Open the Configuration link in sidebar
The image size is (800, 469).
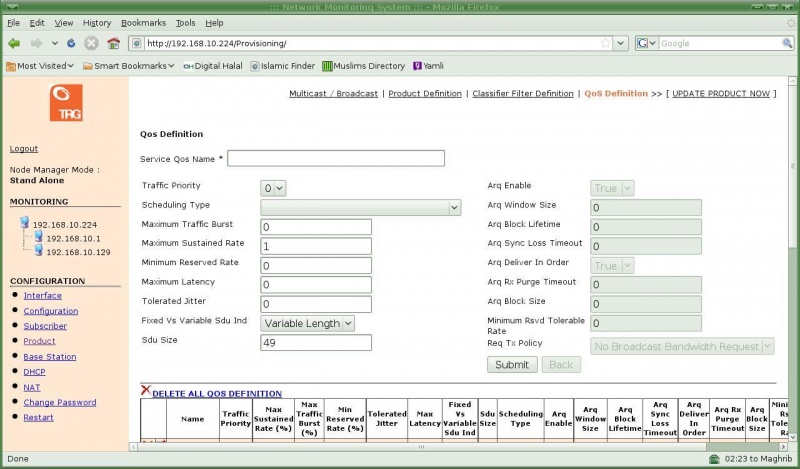(x=51, y=311)
